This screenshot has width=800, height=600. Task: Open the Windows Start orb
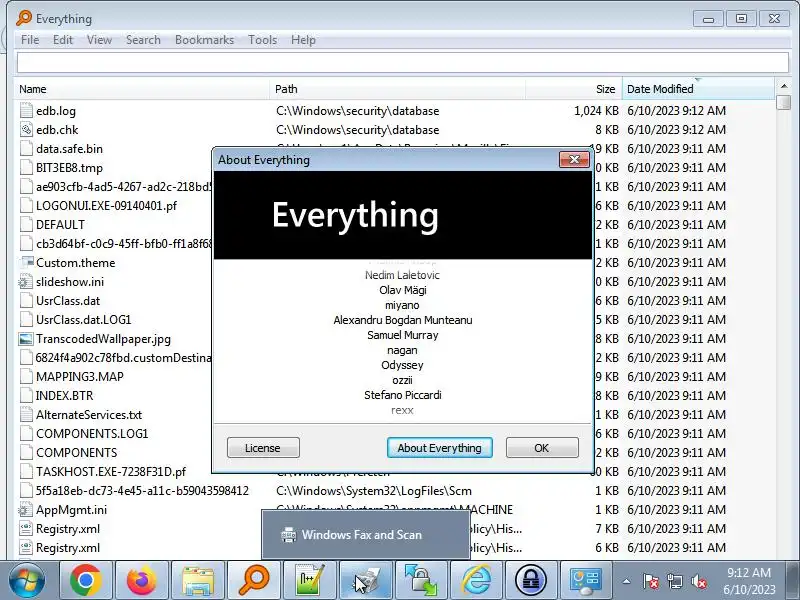[26, 580]
